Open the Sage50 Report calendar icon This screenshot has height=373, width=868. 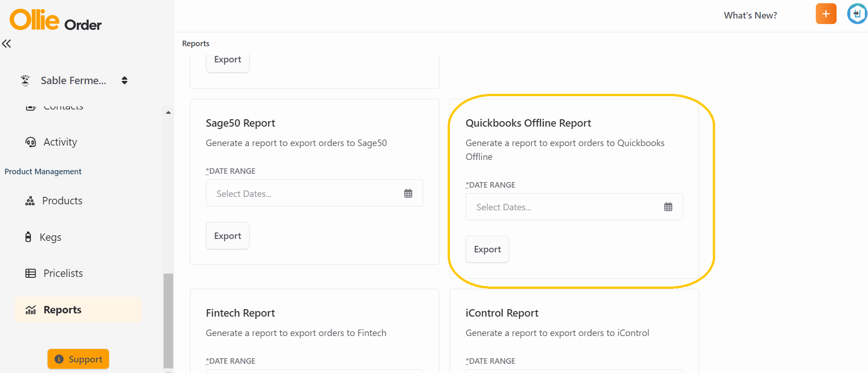pyautogui.click(x=408, y=193)
